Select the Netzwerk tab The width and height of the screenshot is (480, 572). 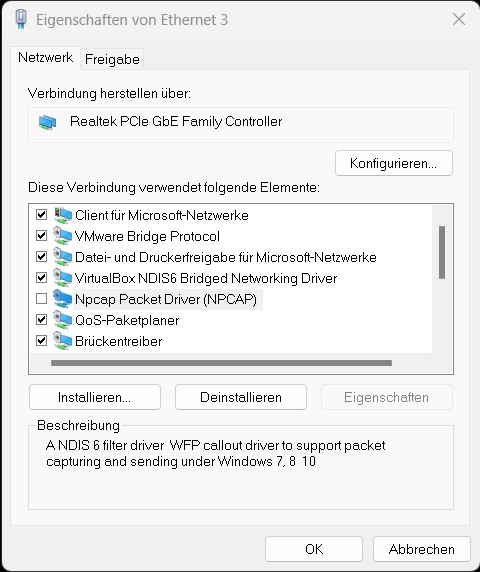[46, 58]
